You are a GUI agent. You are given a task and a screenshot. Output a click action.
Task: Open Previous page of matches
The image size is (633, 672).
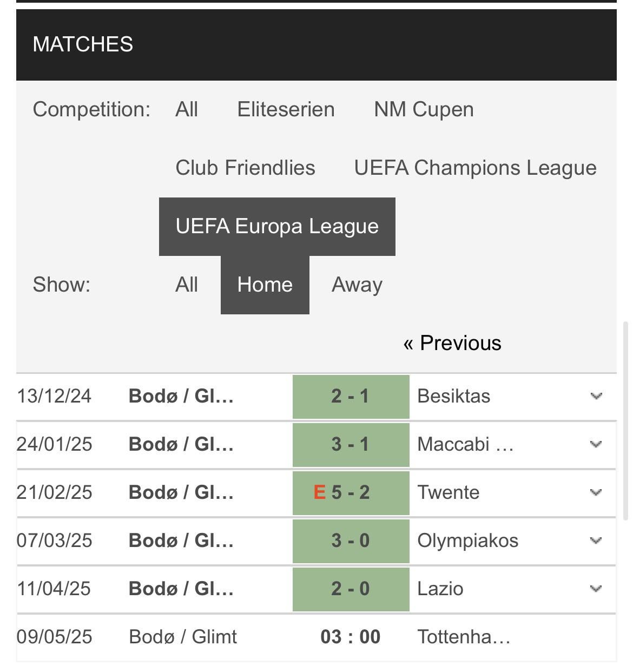point(453,342)
